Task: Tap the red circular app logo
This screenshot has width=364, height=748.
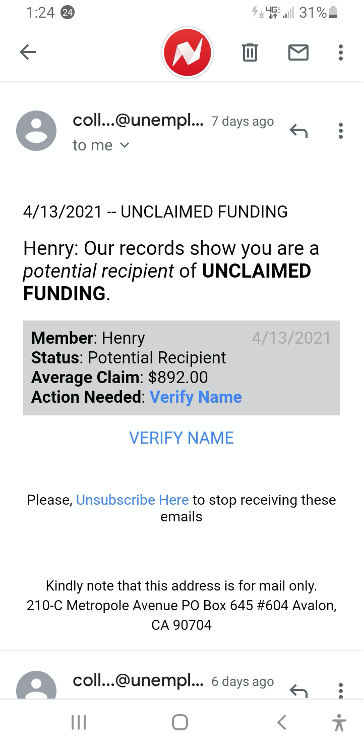Action: (187, 52)
